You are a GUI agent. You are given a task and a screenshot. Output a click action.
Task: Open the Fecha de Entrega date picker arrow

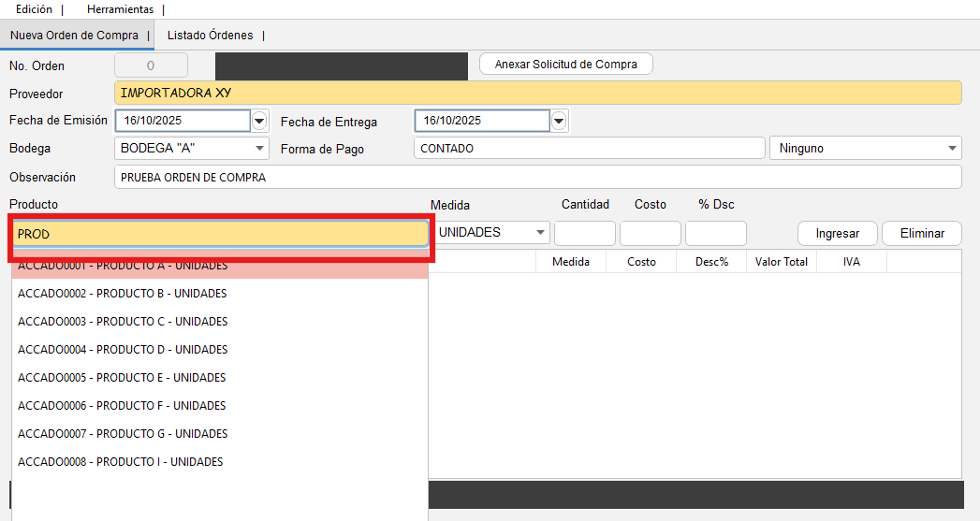pos(559,121)
